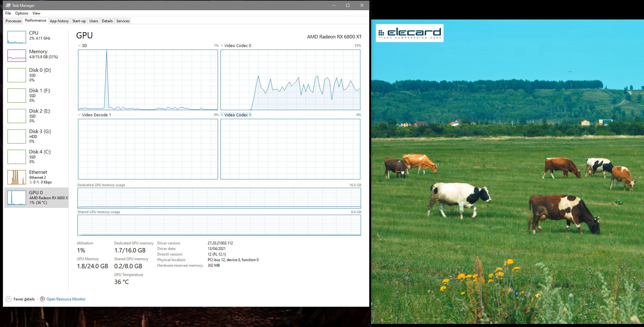Image resolution: width=644 pixels, height=327 pixels.
Task: Select the Performance tab
Action: pyautogui.click(x=36, y=20)
